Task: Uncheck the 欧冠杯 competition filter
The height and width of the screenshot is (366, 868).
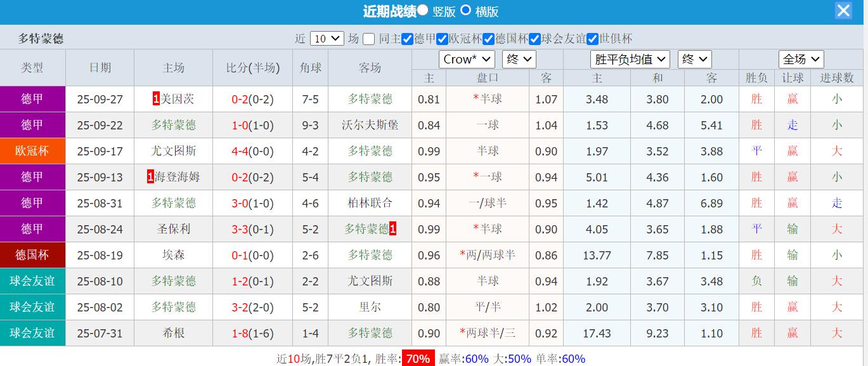Action: 442,39
